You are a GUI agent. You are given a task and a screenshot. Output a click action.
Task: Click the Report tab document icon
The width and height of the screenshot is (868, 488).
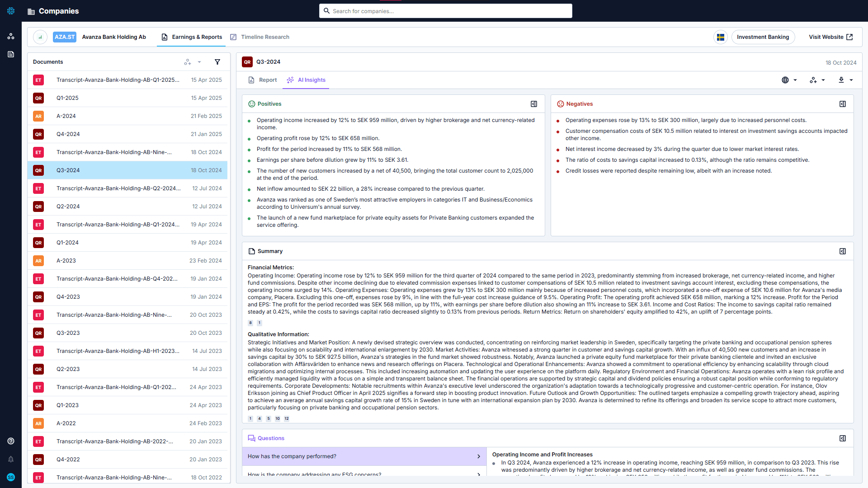tap(251, 80)
